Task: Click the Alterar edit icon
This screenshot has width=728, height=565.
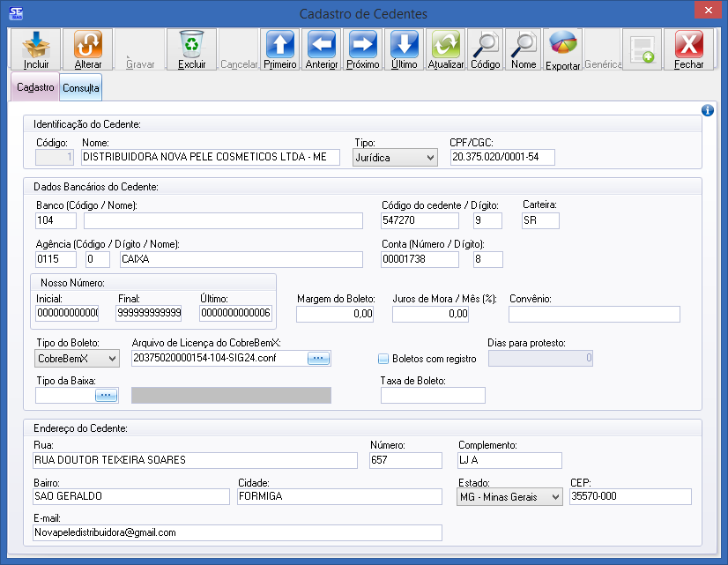Action: pos(88,49)
